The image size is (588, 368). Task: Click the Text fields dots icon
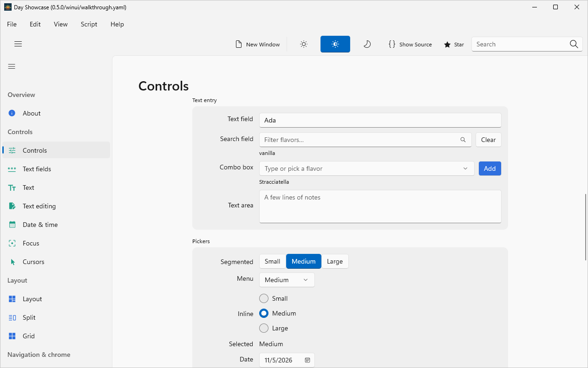[12, 169]
